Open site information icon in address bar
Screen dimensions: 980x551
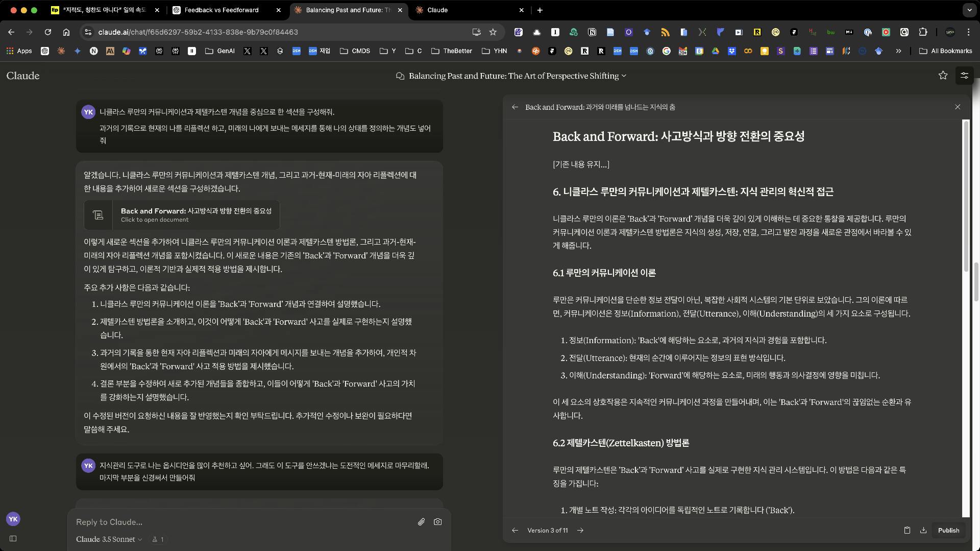(88, 32)
